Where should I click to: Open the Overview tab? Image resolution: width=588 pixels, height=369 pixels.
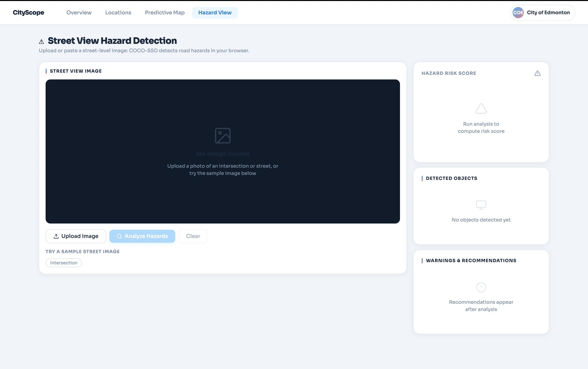79,13
